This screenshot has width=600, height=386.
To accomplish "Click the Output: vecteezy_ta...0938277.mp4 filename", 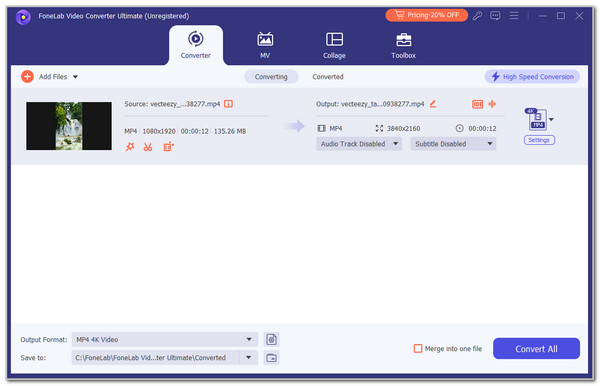I will (370, 104).
